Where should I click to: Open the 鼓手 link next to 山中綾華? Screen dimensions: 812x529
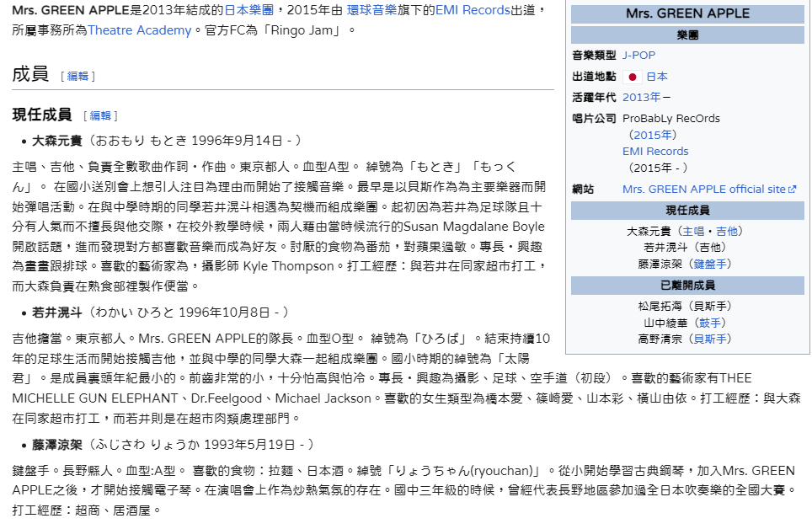(710, 323)
